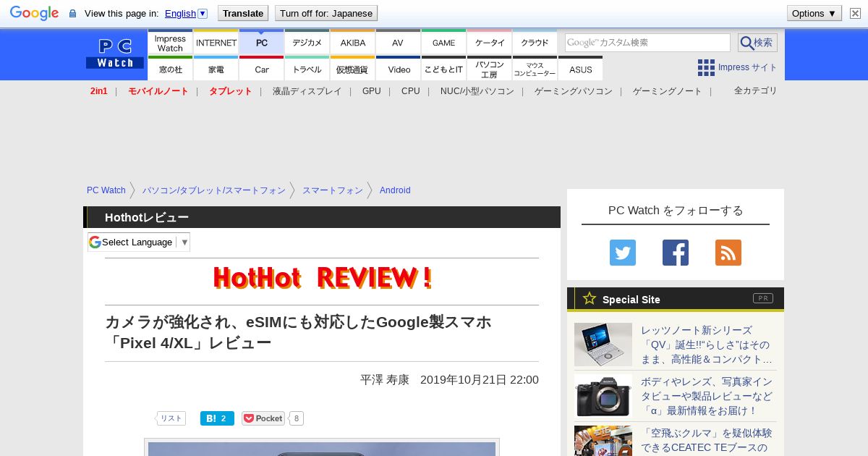Click the PR label badge
This screenshot has height=456, width=868.
[x=763, y=298]
